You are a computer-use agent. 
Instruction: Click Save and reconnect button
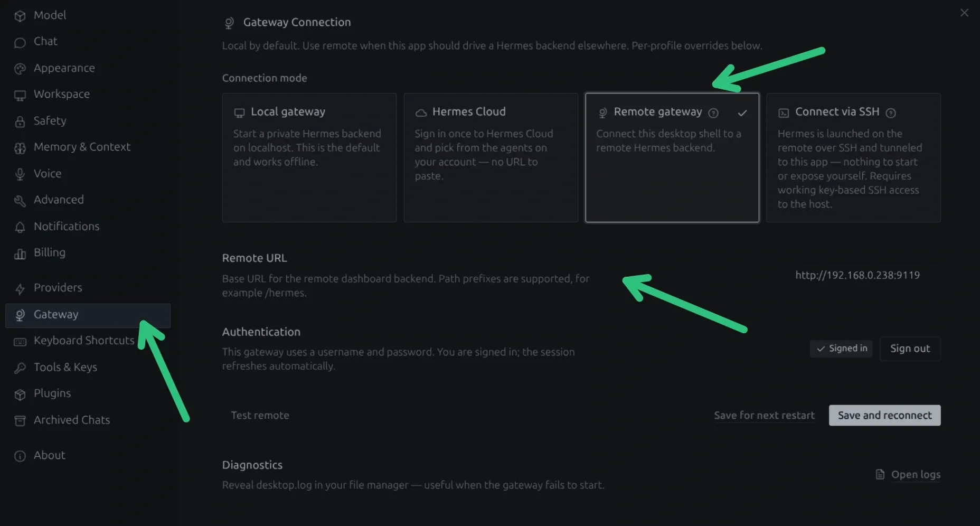point(884,416)
